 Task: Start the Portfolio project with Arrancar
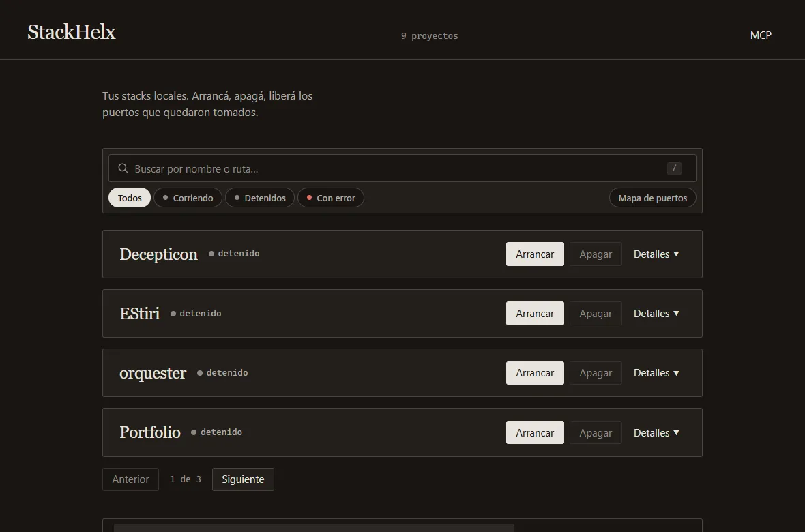point(535,432)
